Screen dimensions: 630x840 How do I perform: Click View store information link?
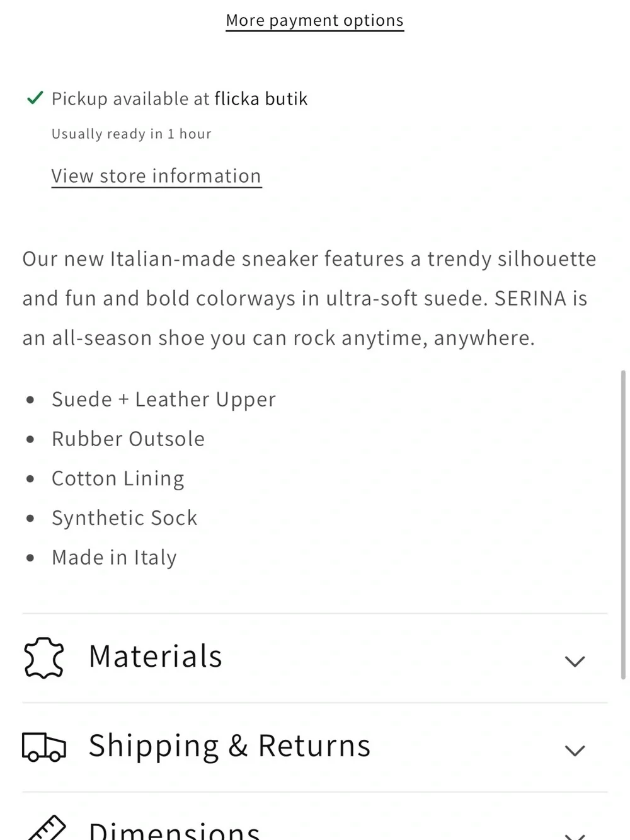point(156,176)
